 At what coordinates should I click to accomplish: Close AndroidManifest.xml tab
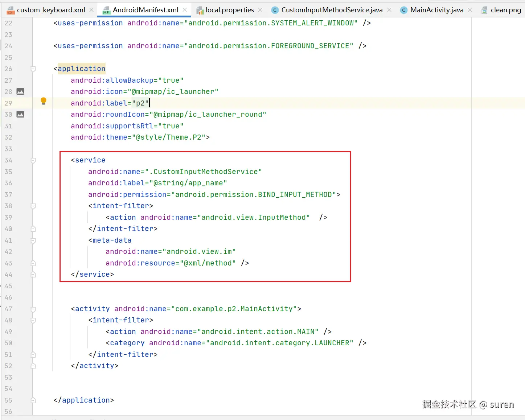click(x=185, y=10)
